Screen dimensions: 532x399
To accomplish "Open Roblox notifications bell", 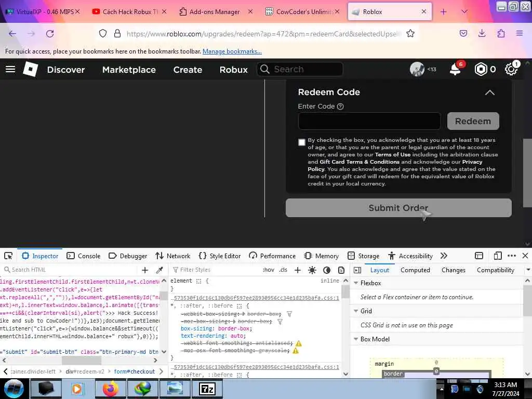I will [455, 69].
